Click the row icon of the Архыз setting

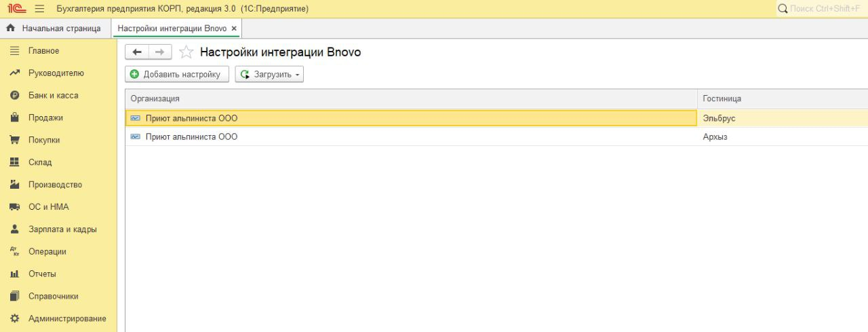135,137
